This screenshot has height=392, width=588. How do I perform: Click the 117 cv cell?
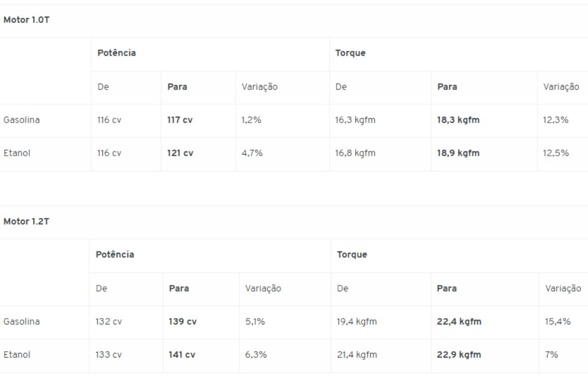pos(180,120)
